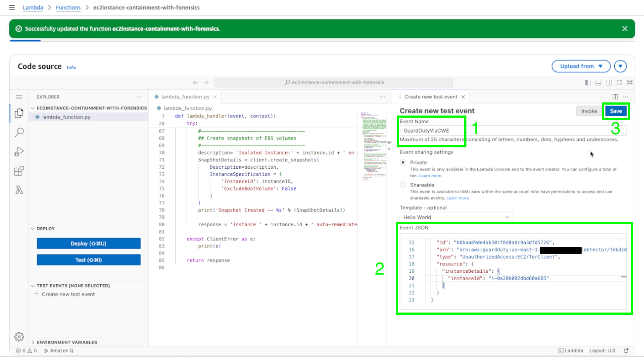Screen dimensions: 644x357
Task: Open the customize layout icon
Action: 619,82
